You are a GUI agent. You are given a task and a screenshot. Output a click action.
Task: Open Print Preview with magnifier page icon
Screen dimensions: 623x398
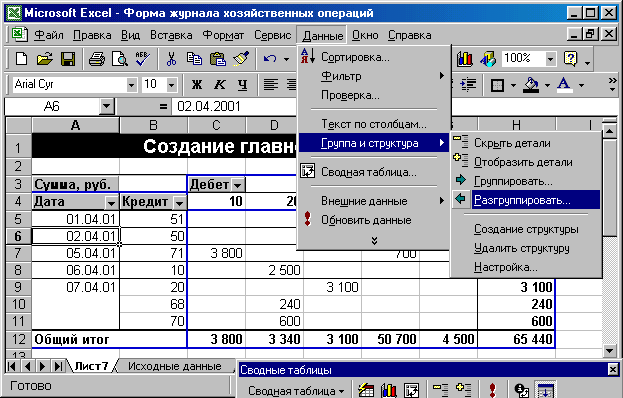120,59
